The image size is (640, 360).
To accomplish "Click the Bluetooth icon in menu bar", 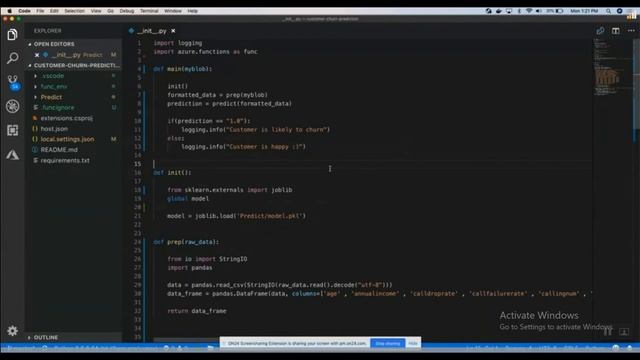I will tap(519, 11).
